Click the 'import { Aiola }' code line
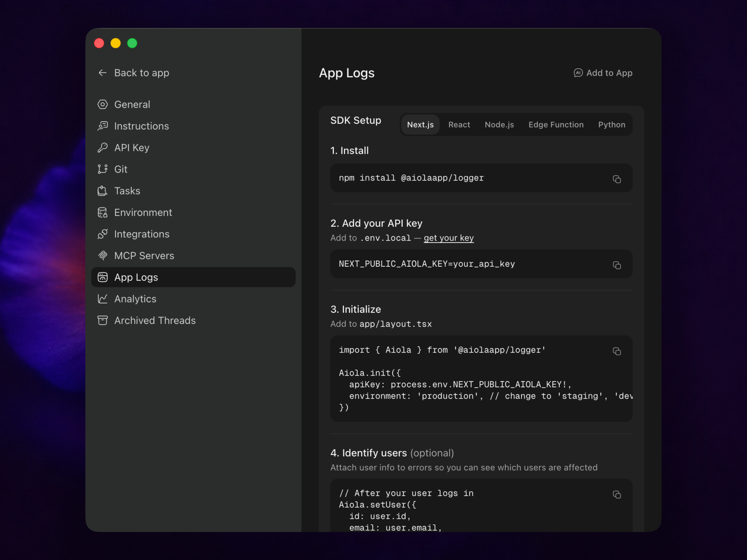This screenshot has width=747, height=560. [442, 350]
